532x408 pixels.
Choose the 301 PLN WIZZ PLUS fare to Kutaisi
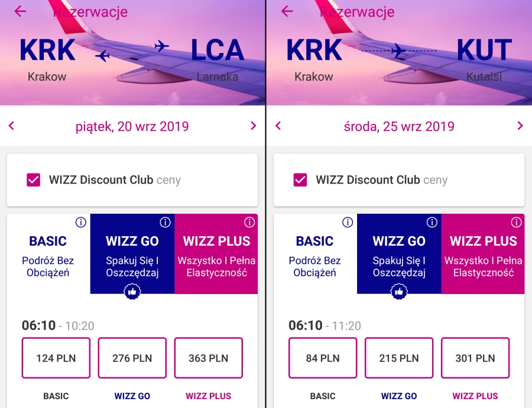(x=475, y=358)
